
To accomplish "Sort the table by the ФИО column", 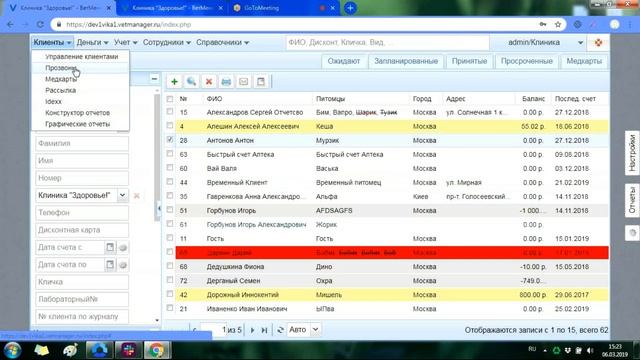I will pyautogui.click(x=215, y=99).
